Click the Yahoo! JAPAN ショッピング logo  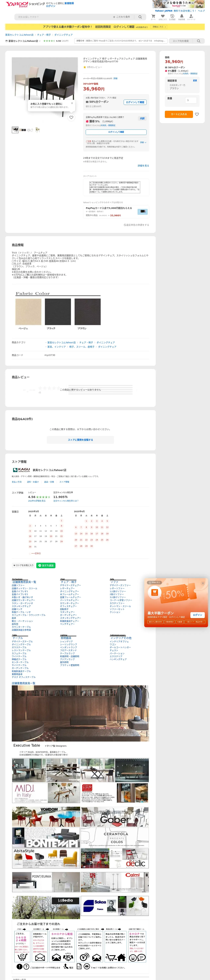[x=25, y=4]
